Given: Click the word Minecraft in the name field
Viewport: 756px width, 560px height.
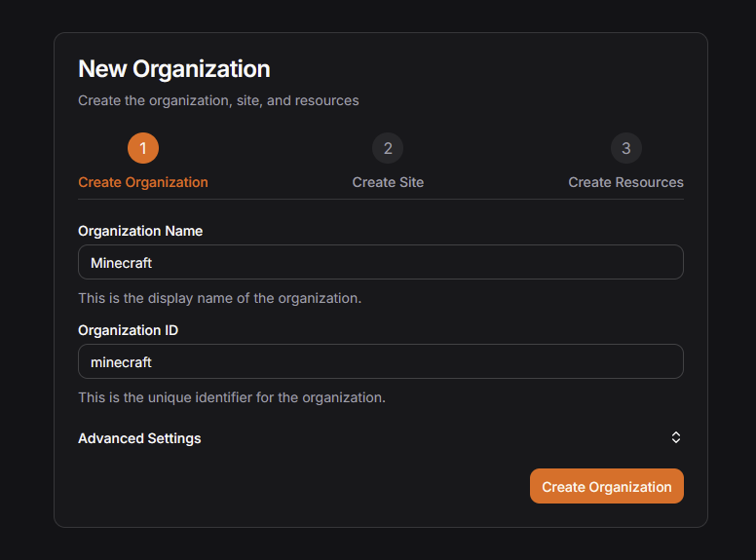Looking at the screenshot, I should coord(122,262).
